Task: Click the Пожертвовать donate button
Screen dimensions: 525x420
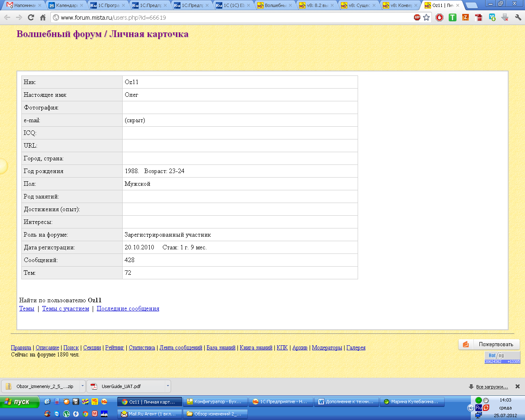Action: (x=489, y=345)
